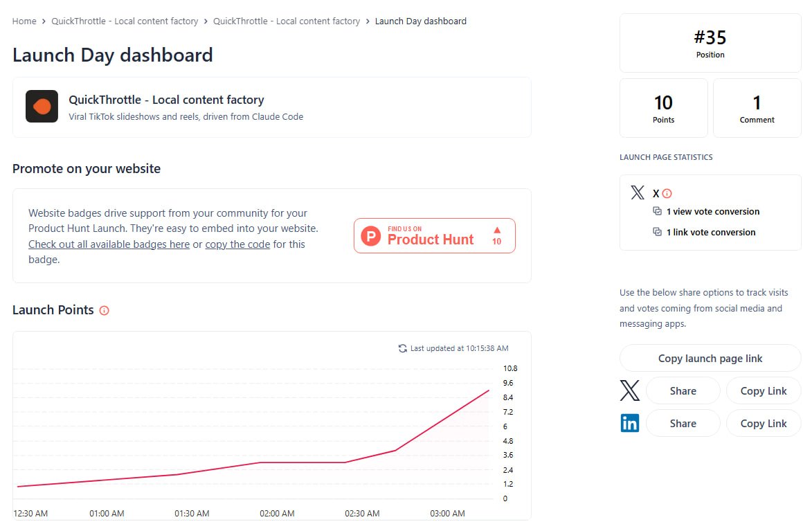Screen dimensions: 812x531
Task: Go to Home in the breadcrumb
Action: pos(24,21)
